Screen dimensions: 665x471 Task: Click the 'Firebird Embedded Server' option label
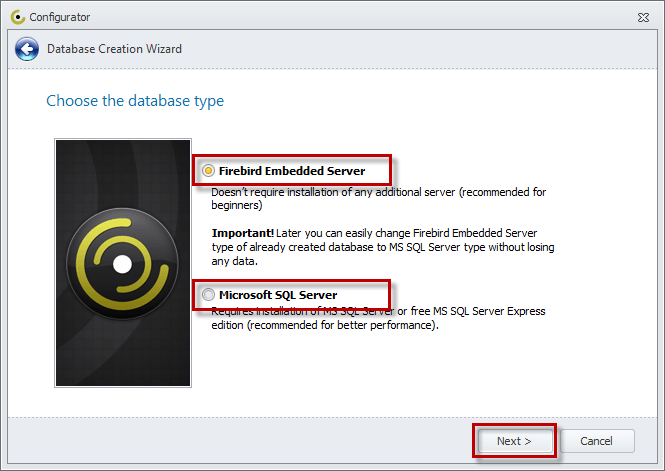click(x=292, y=171)
